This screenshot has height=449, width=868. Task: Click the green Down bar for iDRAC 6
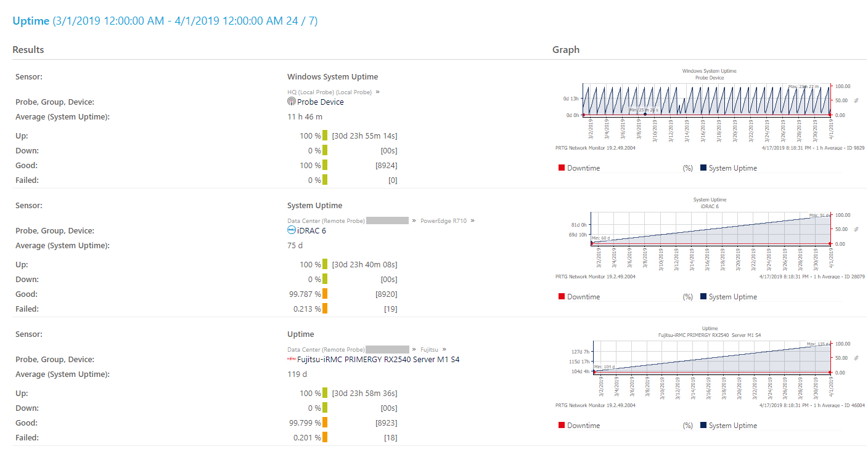click(325, 279)
